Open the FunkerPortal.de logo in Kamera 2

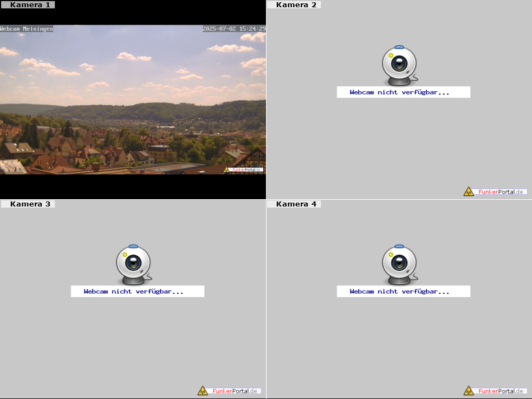[496, 191]
